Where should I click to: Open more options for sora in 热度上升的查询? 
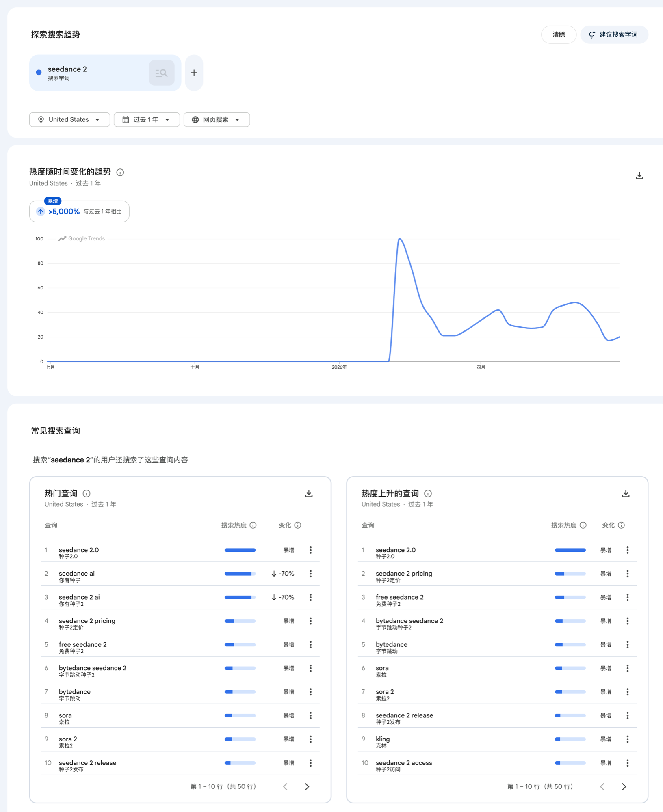tap(628, 668)
